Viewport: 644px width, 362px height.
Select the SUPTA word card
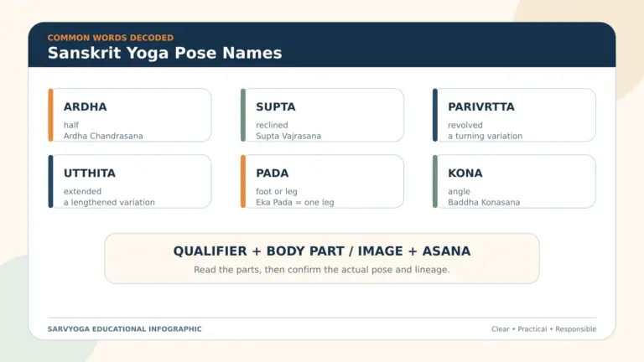[x=322, y=115]
